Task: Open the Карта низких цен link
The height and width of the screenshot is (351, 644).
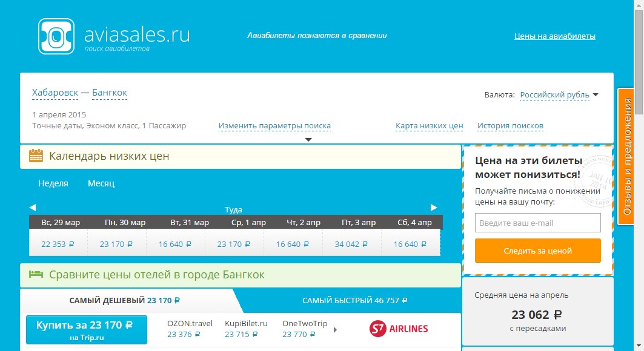Action: click(x=429, y=126)
